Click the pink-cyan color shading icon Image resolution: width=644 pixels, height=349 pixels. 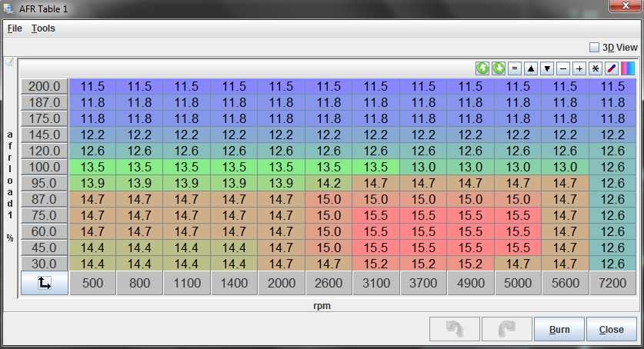point(628,68)
